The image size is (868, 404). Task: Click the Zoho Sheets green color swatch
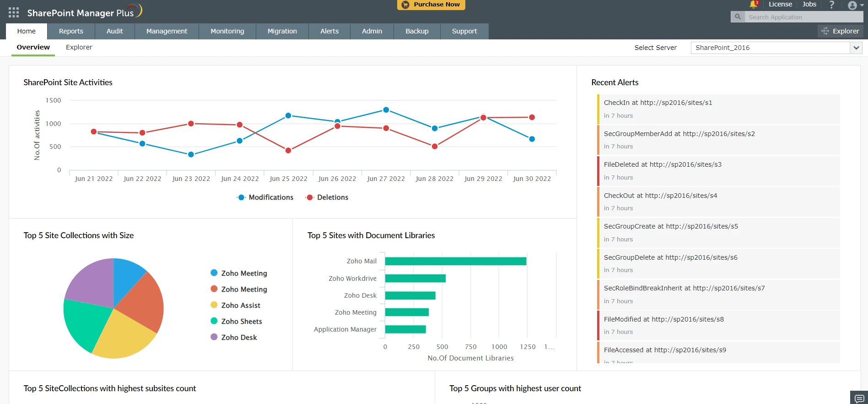pyautogui.click(x=214, y=321)
